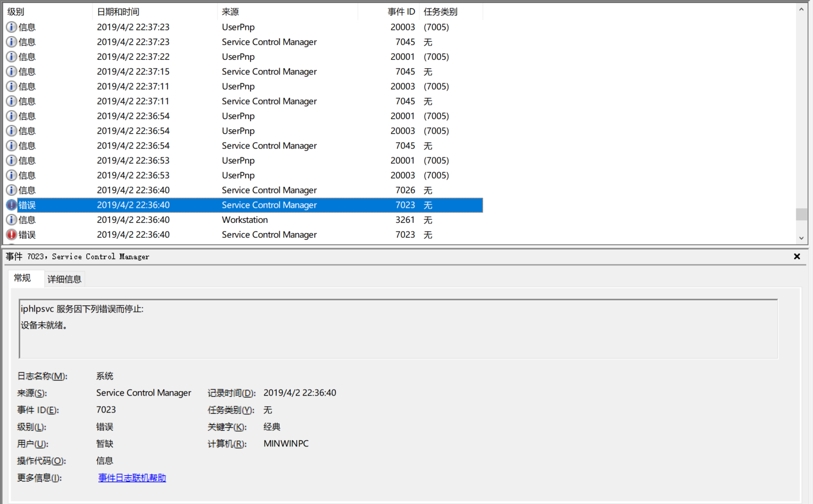Click the 来源 column header
This screenshot has height=504, width=813.
(230, 12)
